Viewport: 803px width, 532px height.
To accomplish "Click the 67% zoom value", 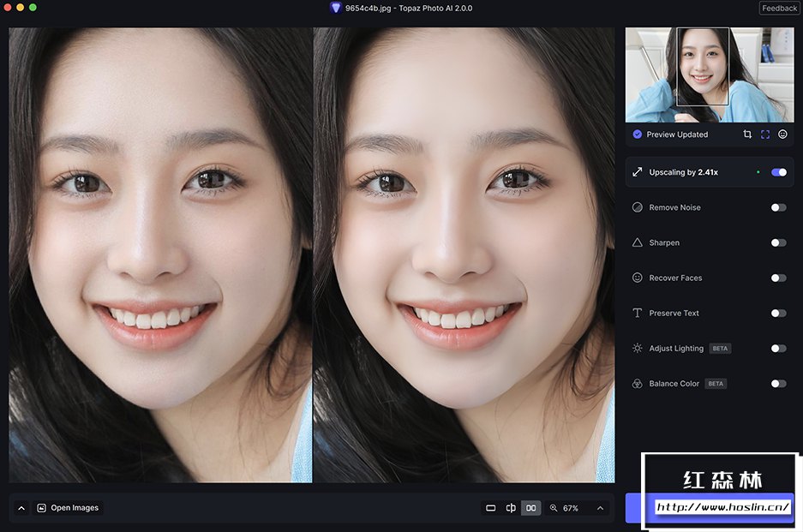I will pos(571,508).
